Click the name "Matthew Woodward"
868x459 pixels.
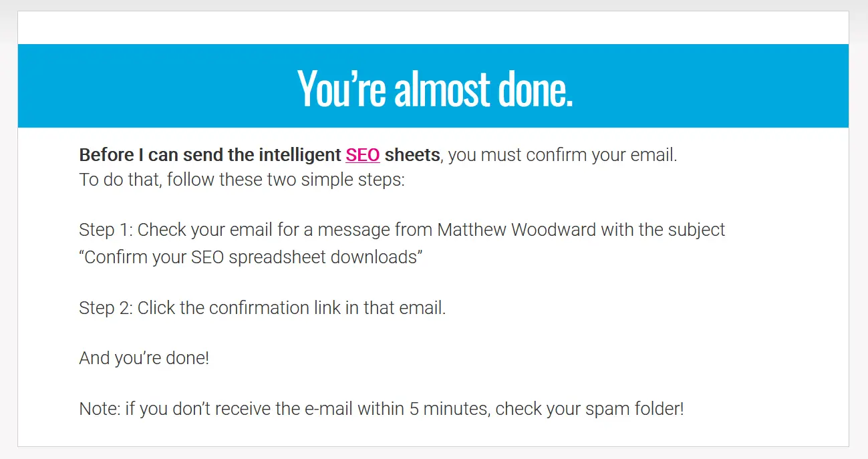(x=517, y=230)
